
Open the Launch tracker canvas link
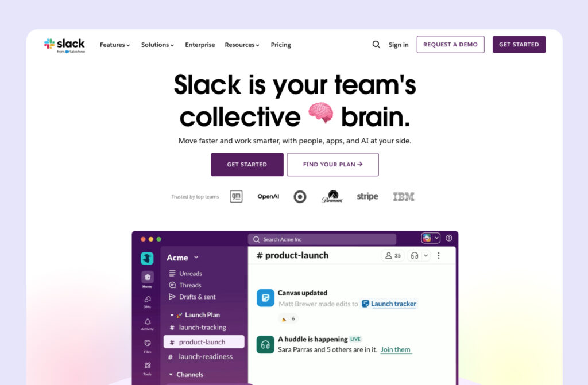(x=393, y=304)
